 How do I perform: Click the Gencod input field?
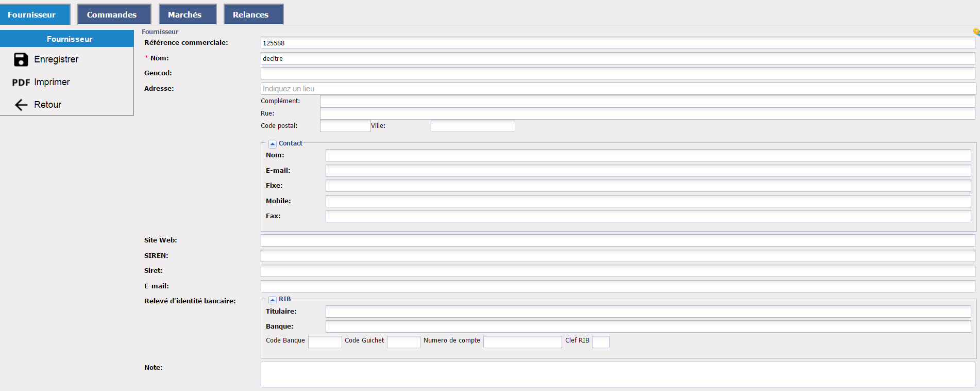(x=618, y=73)
